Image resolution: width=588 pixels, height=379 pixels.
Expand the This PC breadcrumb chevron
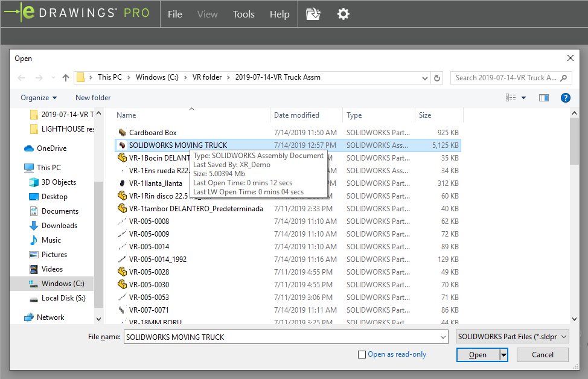pyautogui.click(x=129, y=78)
